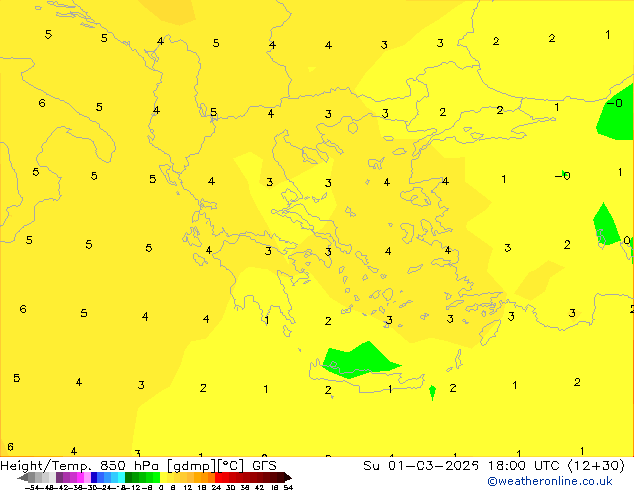Click the forecast offset '(12+30)'
This screenshot has width=634, height=490.
click(597, 466)
